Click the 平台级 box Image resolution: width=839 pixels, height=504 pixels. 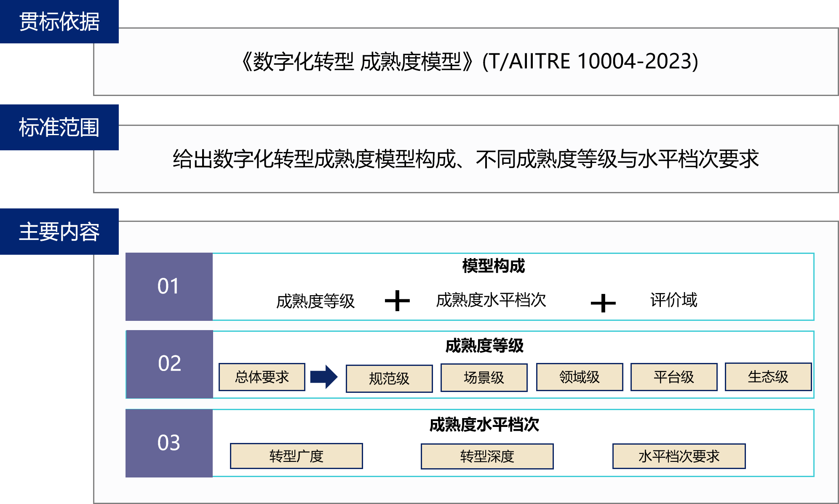point(674,377)
